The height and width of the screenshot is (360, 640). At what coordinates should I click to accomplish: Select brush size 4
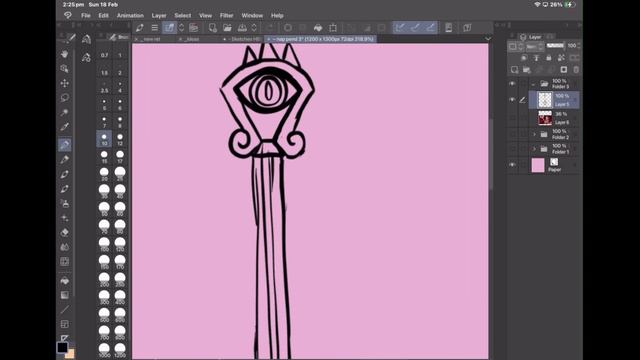pos(120,88)
